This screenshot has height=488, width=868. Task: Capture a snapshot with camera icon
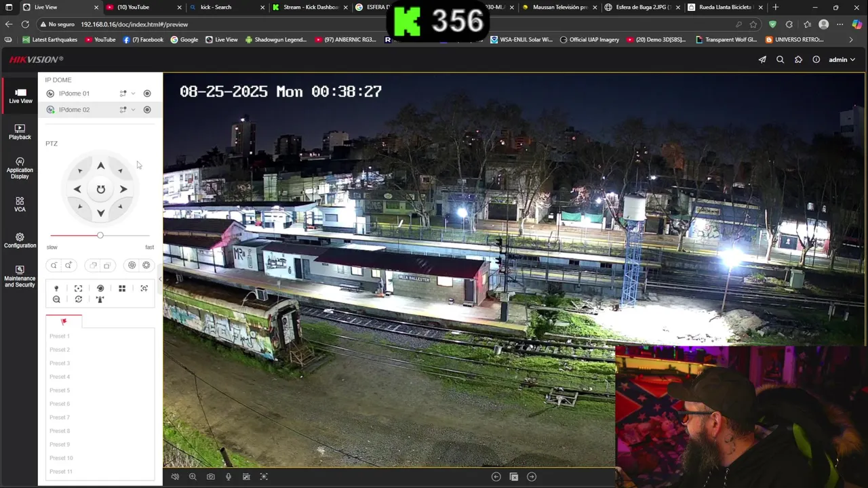(x=211, y=476)
